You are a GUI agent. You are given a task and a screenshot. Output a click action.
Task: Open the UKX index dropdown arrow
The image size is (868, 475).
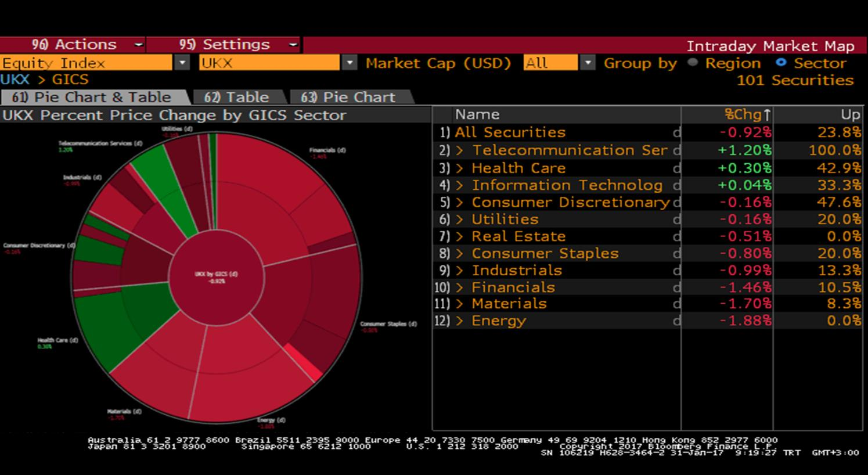click(350, 63)
